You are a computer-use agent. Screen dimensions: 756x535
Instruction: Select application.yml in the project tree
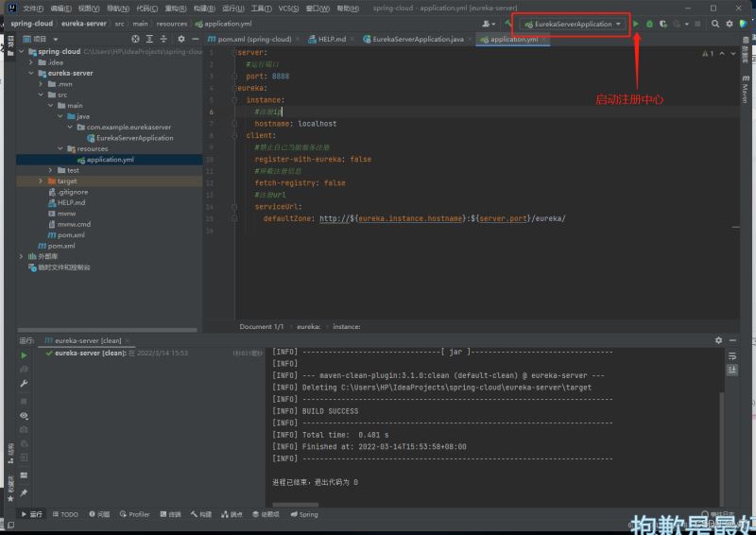click(x=110, y=160)
